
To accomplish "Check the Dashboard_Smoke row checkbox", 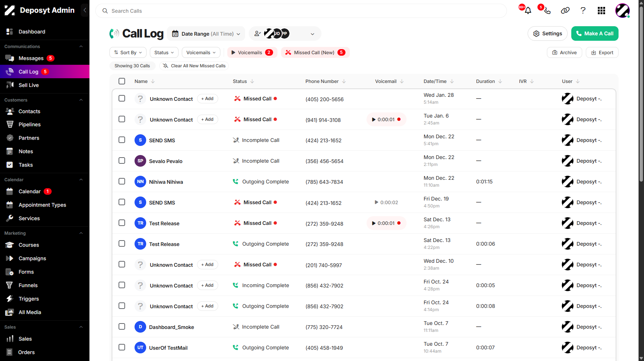I will coord(122,327).
